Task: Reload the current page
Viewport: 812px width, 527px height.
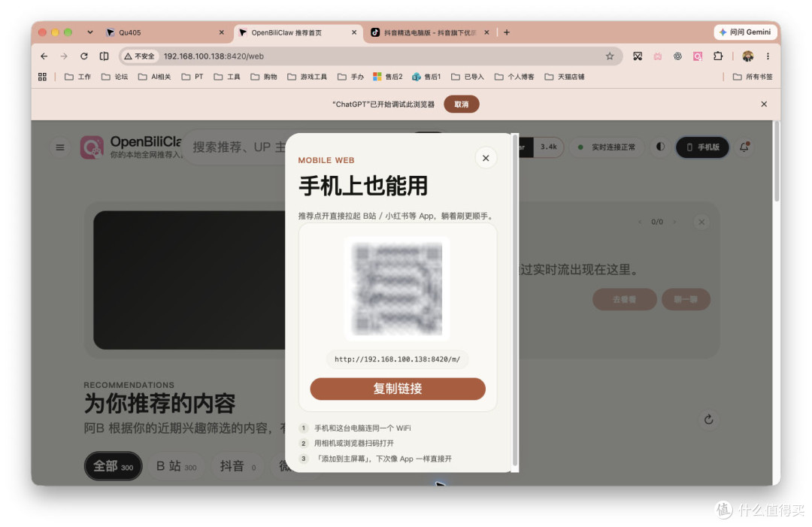Action: (84, 56)
